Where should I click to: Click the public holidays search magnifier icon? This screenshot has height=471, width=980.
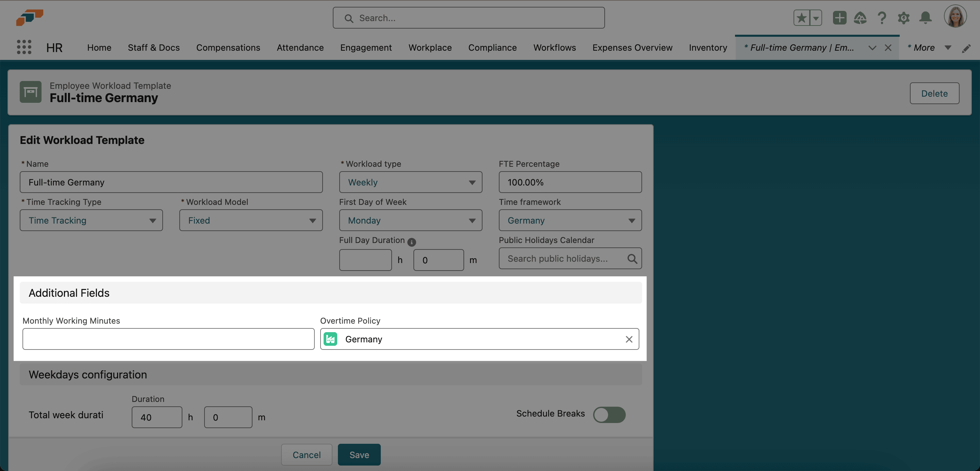coord(632,259)
